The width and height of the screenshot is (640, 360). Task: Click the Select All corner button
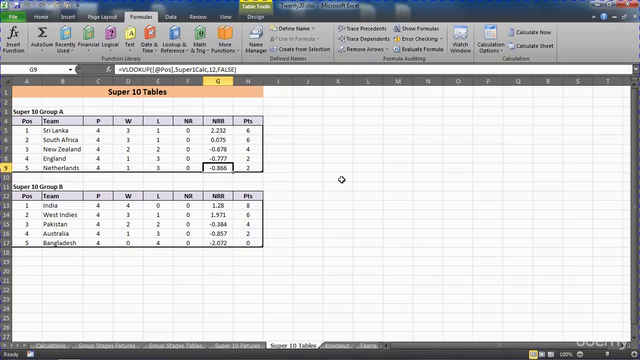coord(6,81)
